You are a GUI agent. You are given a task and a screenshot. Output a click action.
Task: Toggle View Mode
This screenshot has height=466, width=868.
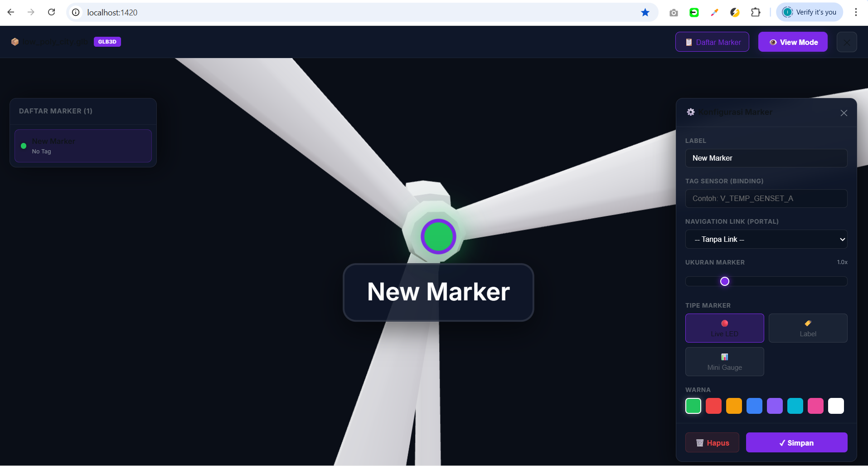[x=792, y=42]
